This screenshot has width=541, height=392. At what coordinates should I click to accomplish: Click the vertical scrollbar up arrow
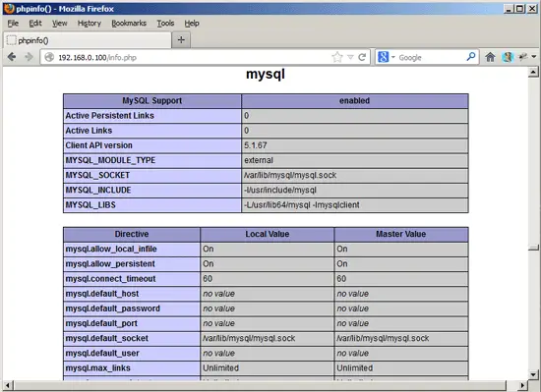point(533,72)
